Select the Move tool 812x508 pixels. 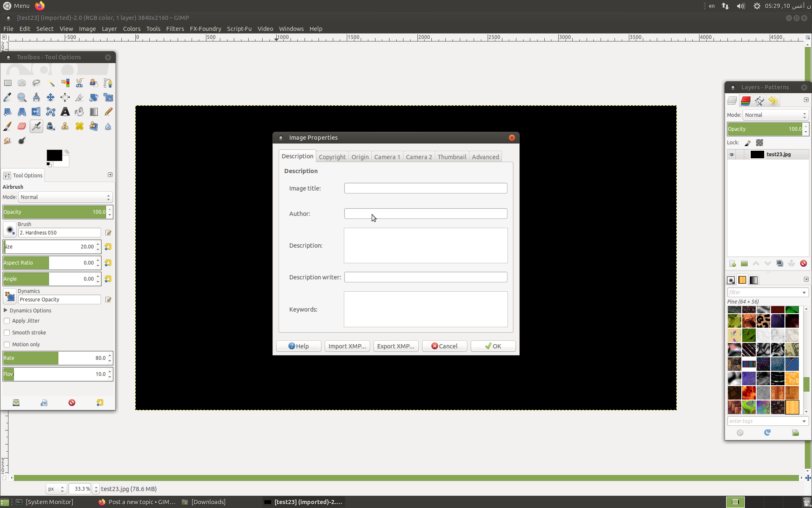(51, 97)
